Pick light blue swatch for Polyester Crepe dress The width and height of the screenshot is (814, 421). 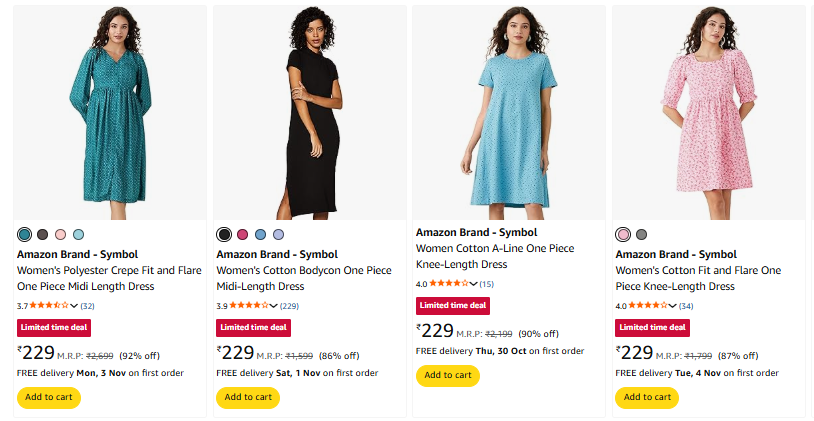(x=79, y=234)
